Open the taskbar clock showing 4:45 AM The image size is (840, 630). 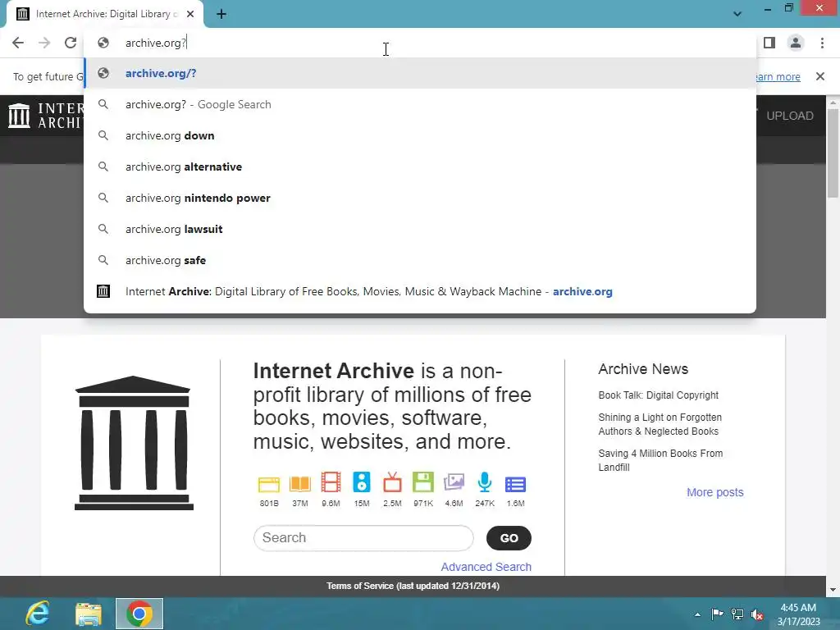(798, 614)
